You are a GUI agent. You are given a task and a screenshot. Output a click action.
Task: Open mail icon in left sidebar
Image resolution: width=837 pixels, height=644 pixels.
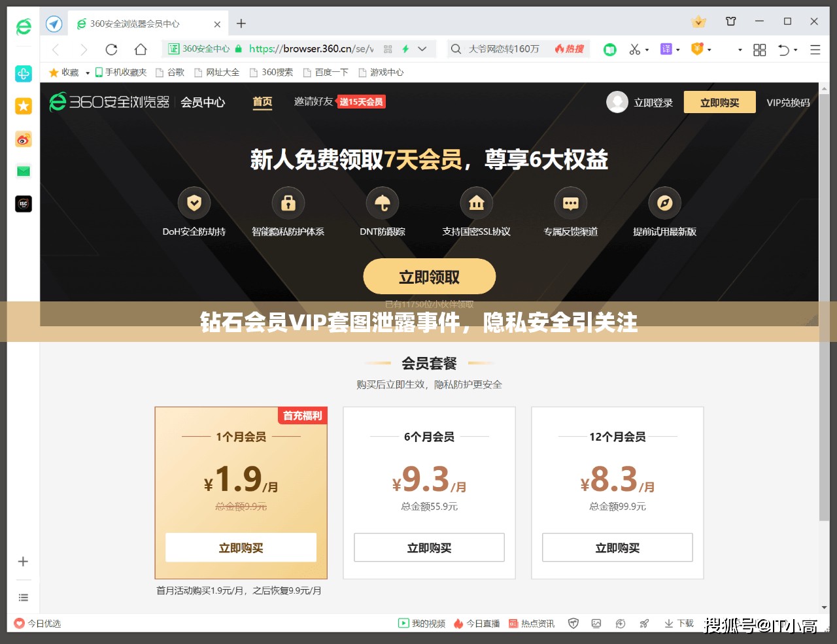pyautogui.click(x=24, y=171)
